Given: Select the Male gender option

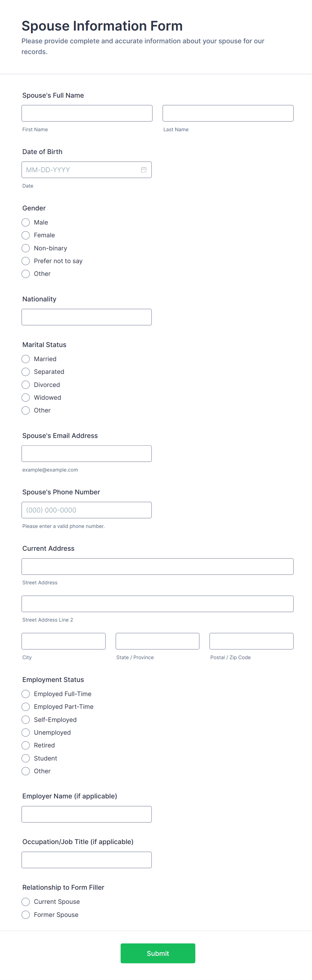Looking at the screenshot, I should (26, 222).
